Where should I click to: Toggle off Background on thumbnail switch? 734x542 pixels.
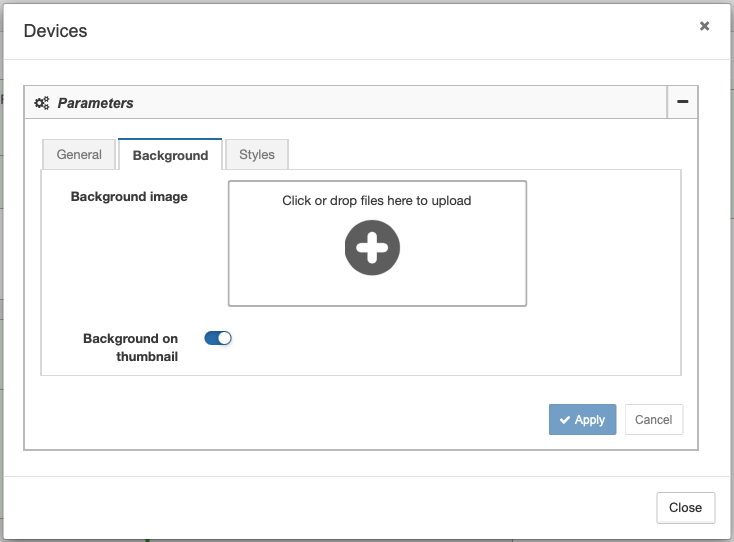point(218,338)
